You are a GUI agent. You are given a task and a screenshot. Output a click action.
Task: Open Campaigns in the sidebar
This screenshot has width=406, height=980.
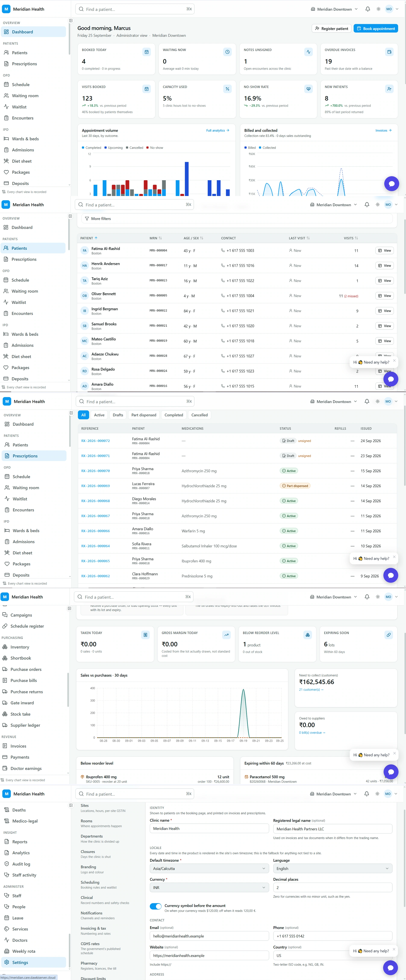[x=21, y=615]
